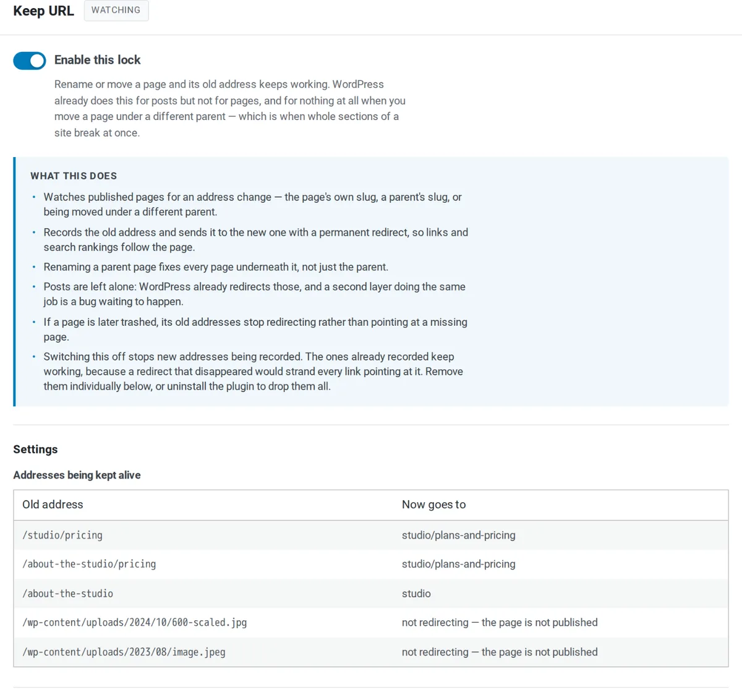This screenshot has width=742, height=700.
Task: Click 'not redirecting' in the 600-scaled.jpg row
Action: (x=500, y=623)
